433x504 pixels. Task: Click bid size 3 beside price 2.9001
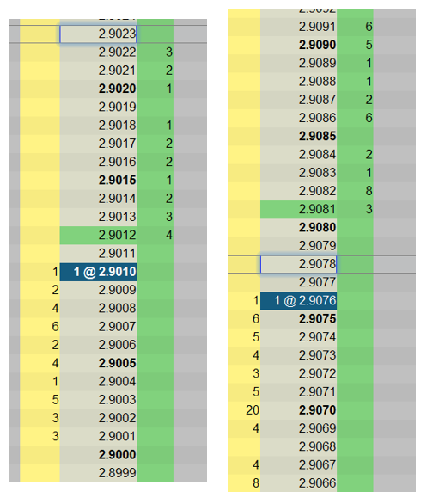(x=55, y=437)
